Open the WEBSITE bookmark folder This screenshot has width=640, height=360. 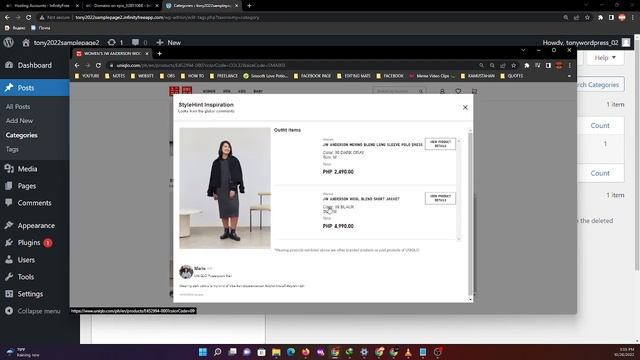142,76
